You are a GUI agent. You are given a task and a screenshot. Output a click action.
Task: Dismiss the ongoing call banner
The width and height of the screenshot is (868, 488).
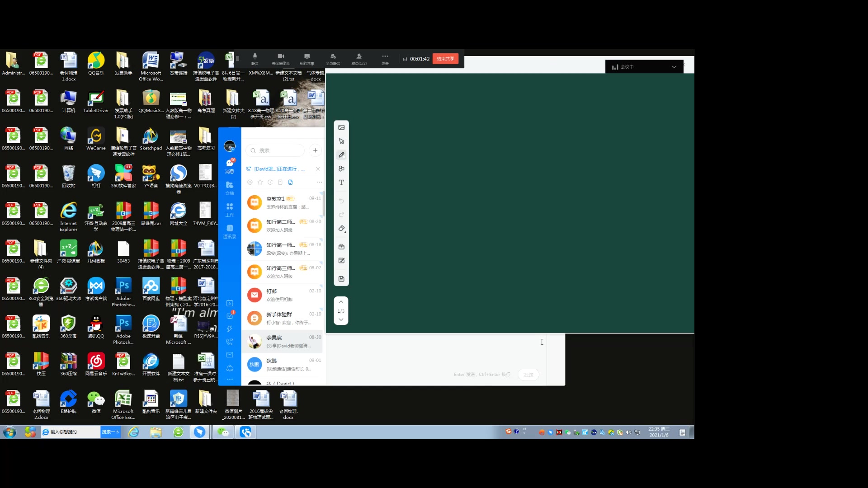point(318,169)
